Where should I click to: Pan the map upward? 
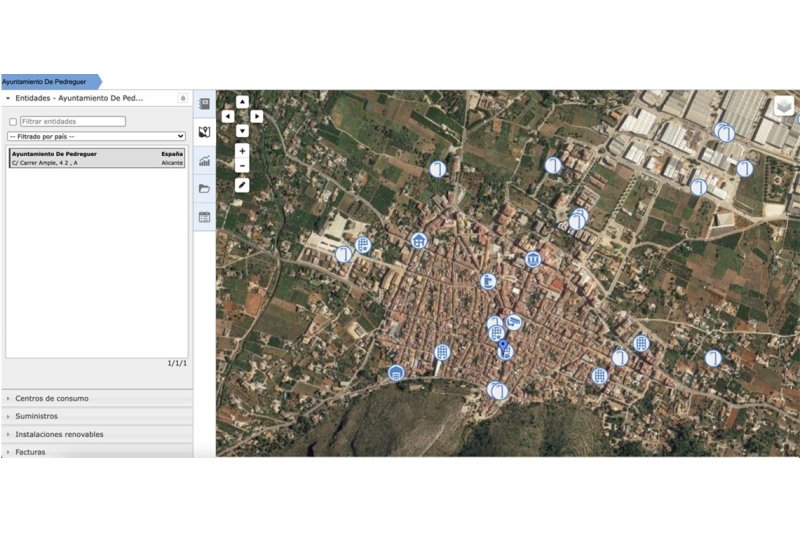tap(242, 102)
